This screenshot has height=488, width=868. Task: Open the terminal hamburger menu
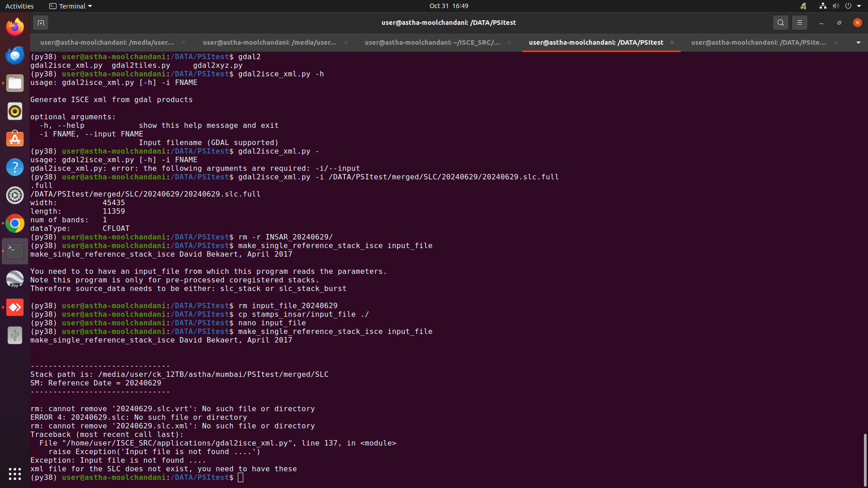799,23
